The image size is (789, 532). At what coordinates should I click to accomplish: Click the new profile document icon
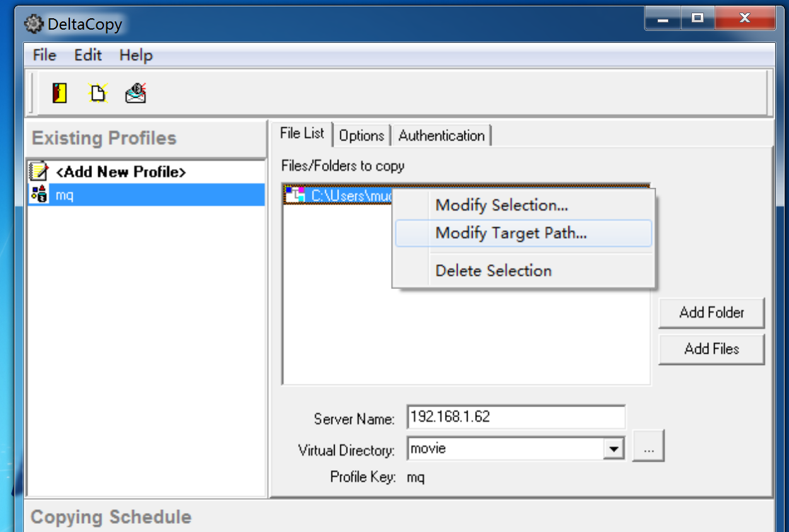click(98, 93)
